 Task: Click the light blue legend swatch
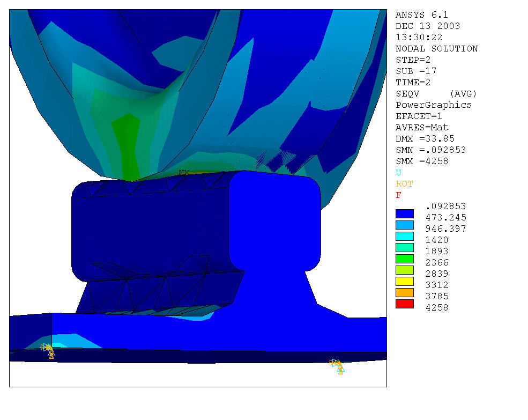coord(404,225)
